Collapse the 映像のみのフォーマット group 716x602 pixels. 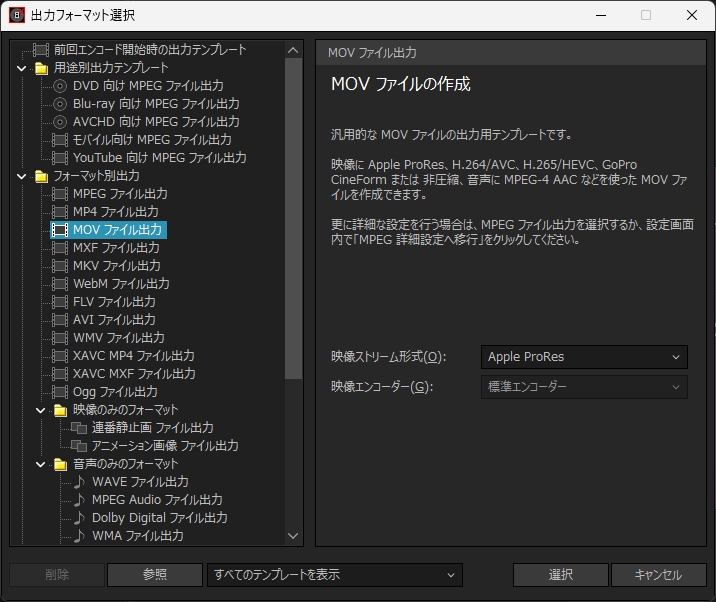(41, 410)
